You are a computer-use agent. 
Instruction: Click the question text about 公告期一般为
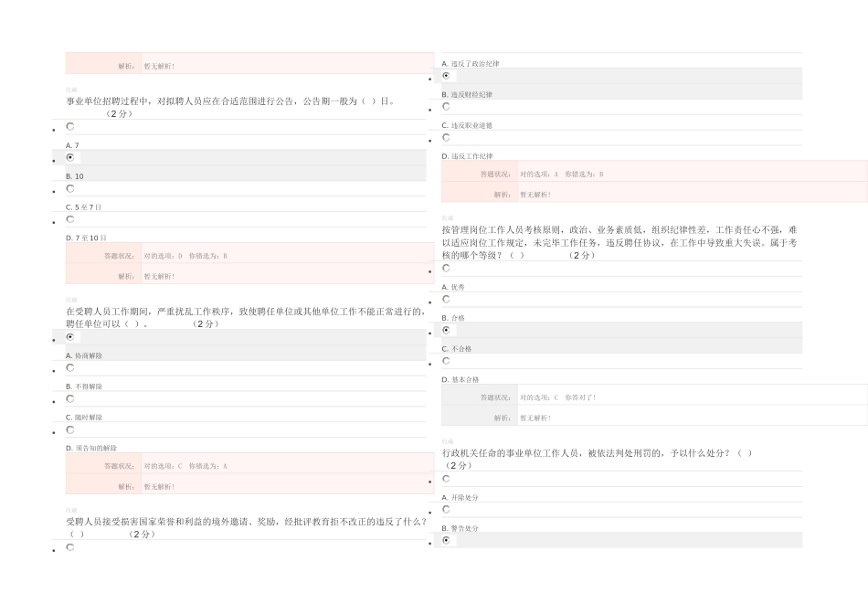230,101
